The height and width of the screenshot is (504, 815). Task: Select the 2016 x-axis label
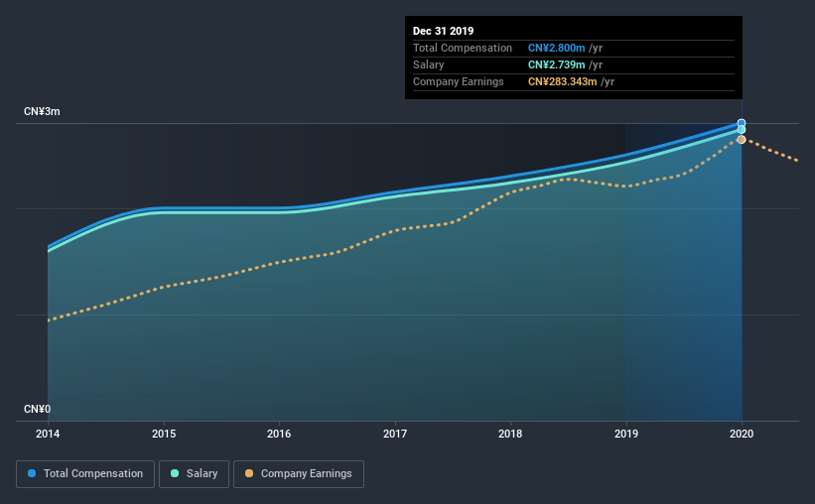point(279,434)
